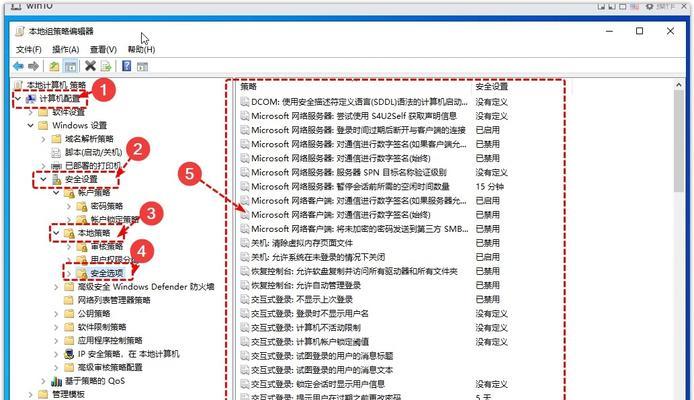Viewport: 694px width, 400px height.
Task: Click the 脚本(启动/关机) script icon
Action: pyautogui.click(x=56, y=153)
